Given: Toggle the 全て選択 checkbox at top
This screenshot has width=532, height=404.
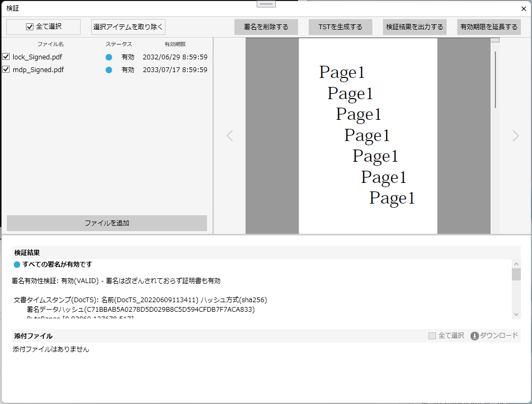Looking at the screenshot, I should [30, 27].
